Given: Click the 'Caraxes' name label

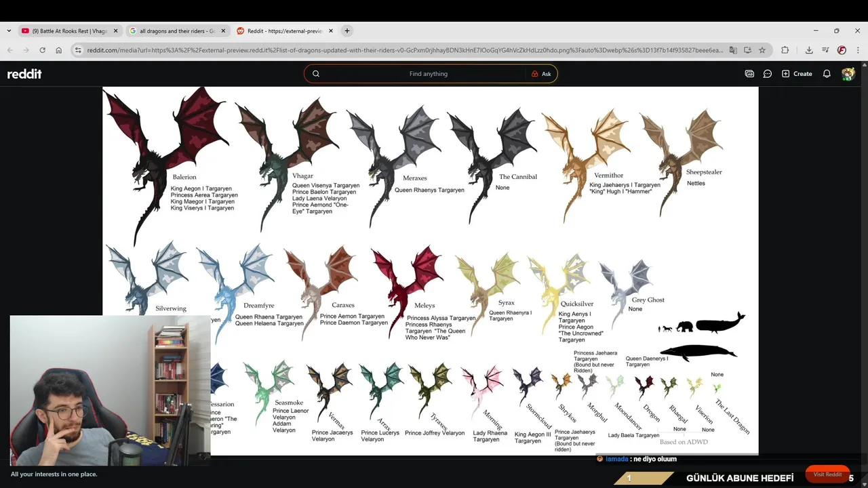Looking at the screenshot, I should [x=343, y=305].
